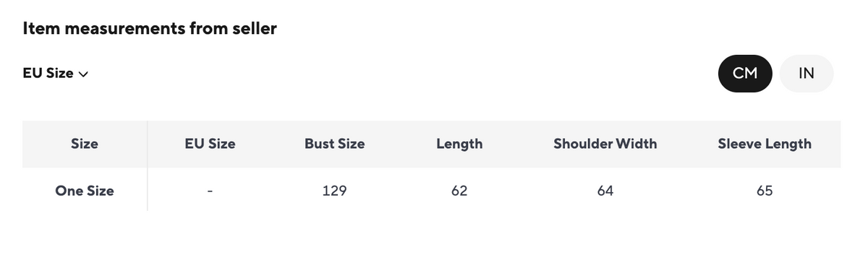Click the bust size value 129
Image resolution: width=868 pixels, height=278 pixels.
[335, 191]
